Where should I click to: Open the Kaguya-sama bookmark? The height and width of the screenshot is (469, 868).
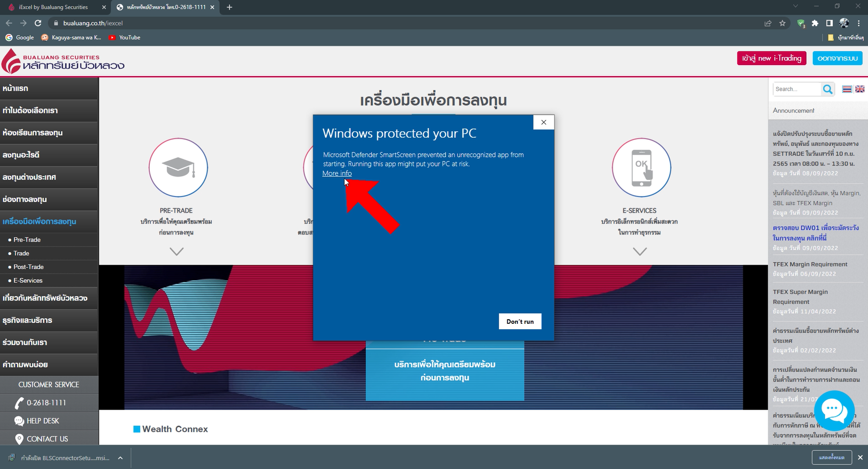click(71, 37)
